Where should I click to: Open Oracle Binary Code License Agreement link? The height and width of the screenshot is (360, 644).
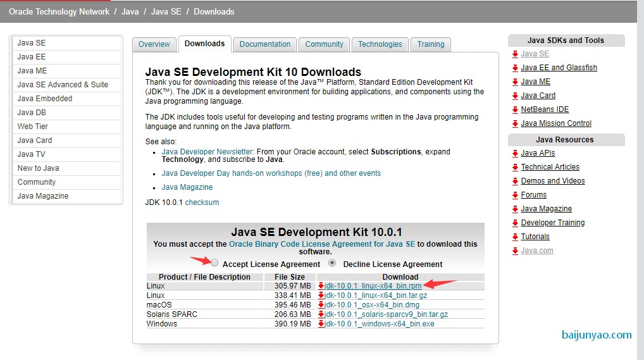click(x=322, y=244)
